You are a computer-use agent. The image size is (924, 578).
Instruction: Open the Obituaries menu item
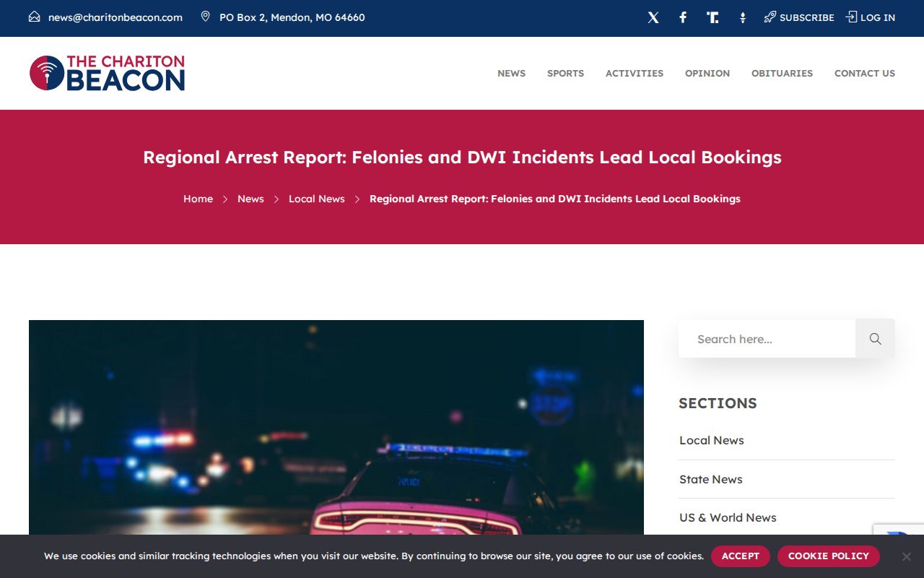click(x=782, y=73)
